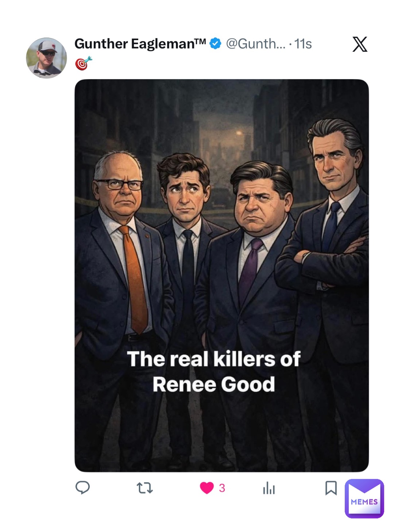The image size is (394, 532).
Task: Click the dart target emoji
Action: click(84, 64)
